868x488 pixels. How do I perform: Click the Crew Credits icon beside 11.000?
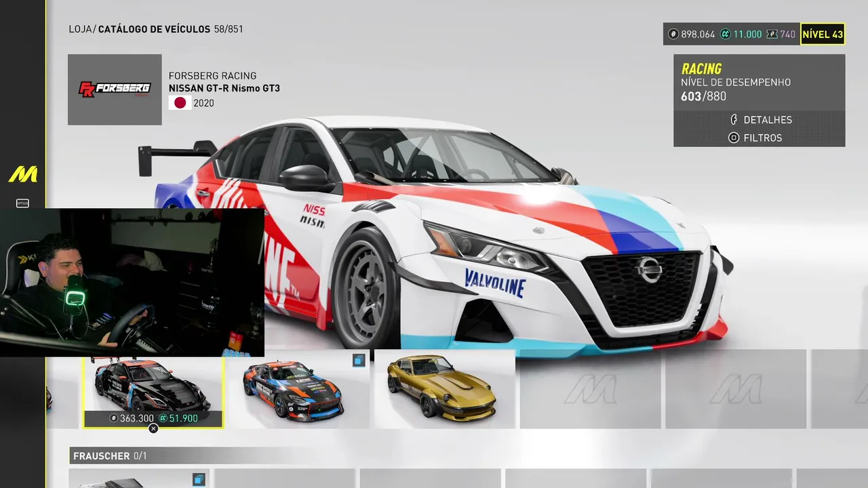[x=726, y=34]
